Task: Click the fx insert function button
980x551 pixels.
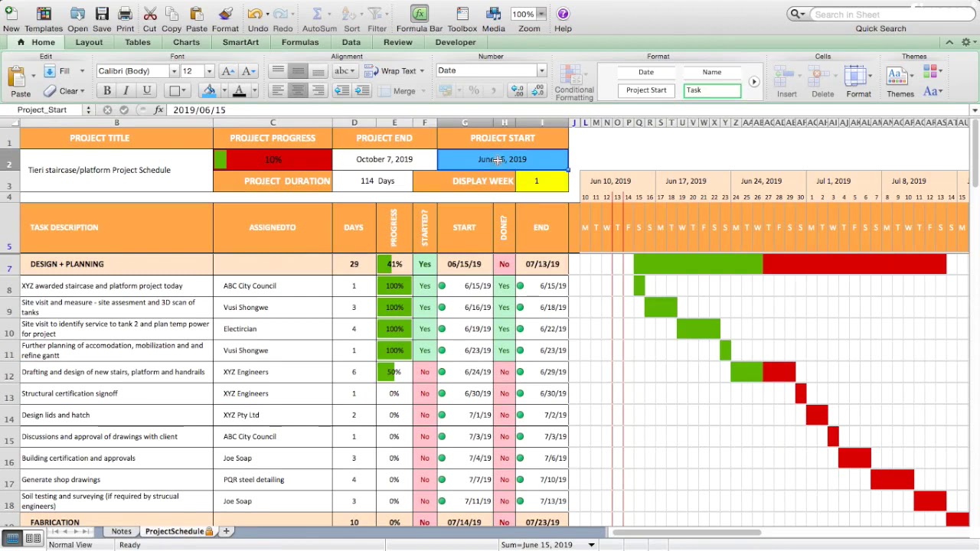Action: pyautogui.click(x=158, y=110)
